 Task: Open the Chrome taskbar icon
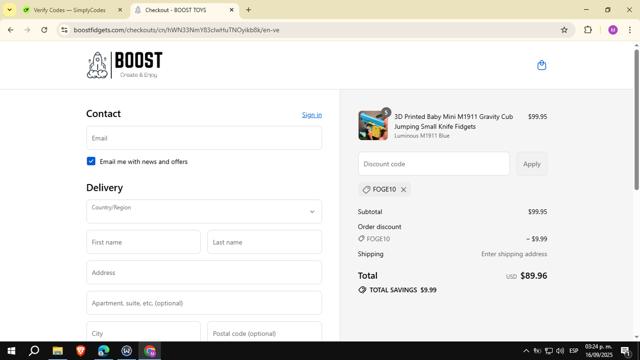click(x=150, y=351)
